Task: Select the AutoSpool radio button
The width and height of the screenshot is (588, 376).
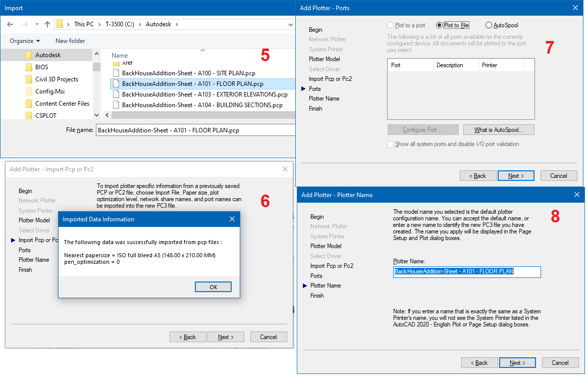Action: 502,25
